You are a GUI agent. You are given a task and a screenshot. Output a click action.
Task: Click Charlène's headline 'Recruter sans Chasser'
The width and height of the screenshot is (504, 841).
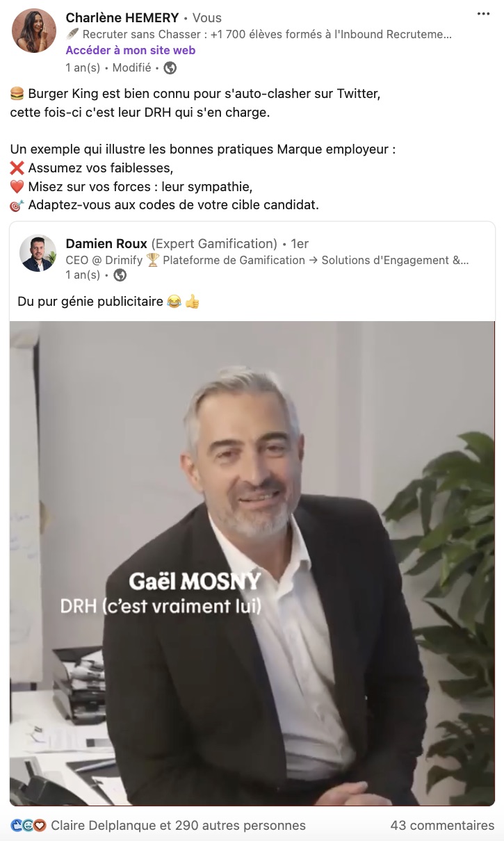(x=259, y=33)
